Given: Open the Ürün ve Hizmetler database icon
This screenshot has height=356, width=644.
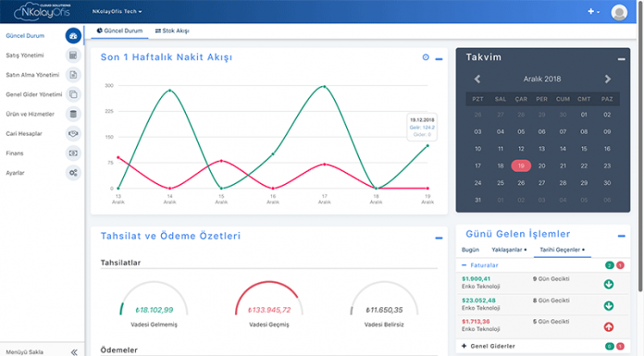Looking at the screenshot, I should (73, 114).
